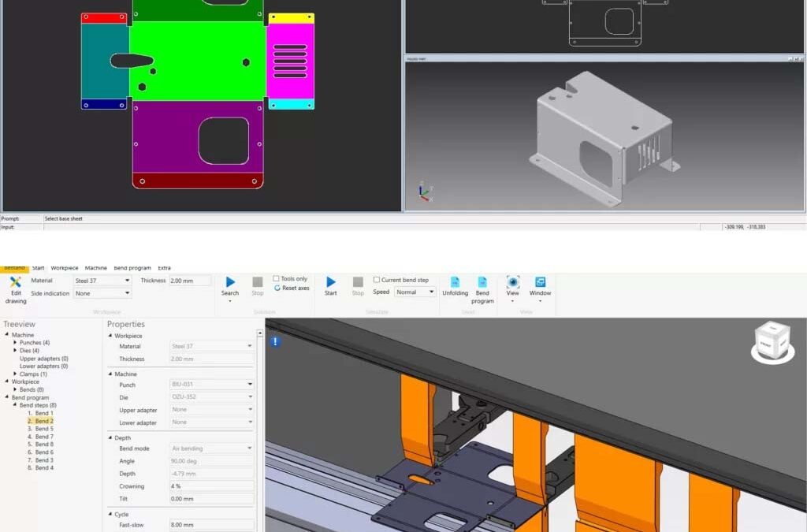Click the Edit drawing icon
Screen dimensions: 807x532
pyautogui.click(x=15, y=282)
